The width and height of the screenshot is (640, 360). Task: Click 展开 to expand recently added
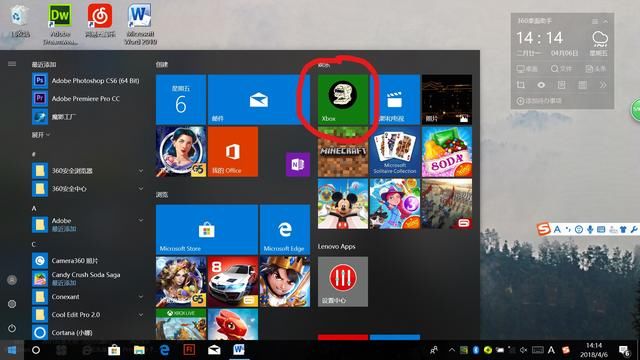(x=41, y=135)
